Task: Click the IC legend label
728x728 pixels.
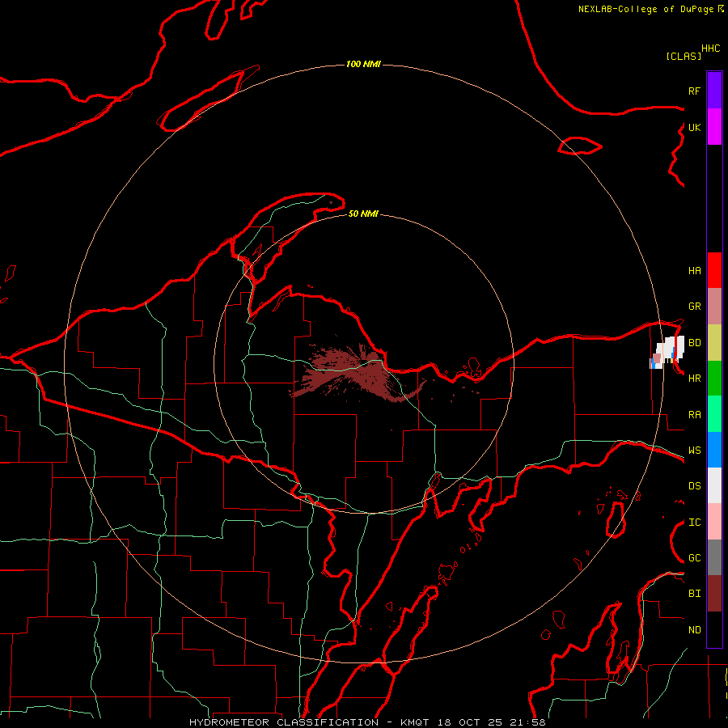Action: point(695,523)
